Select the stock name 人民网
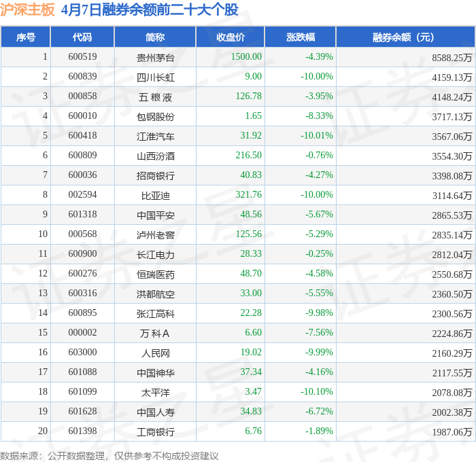Image resolution: width=476 pixels, height=462 pixels. [156, 353]
